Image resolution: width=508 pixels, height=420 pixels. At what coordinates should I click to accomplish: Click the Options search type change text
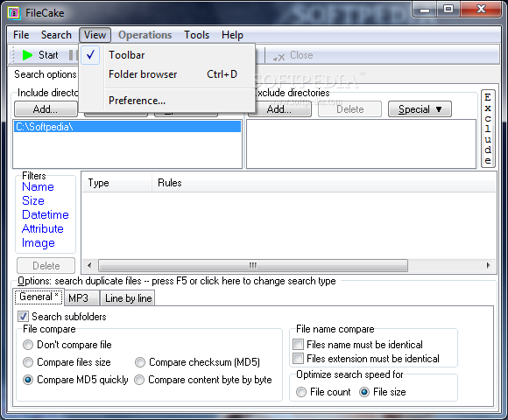pyautogui.click(x=177, y=281)
